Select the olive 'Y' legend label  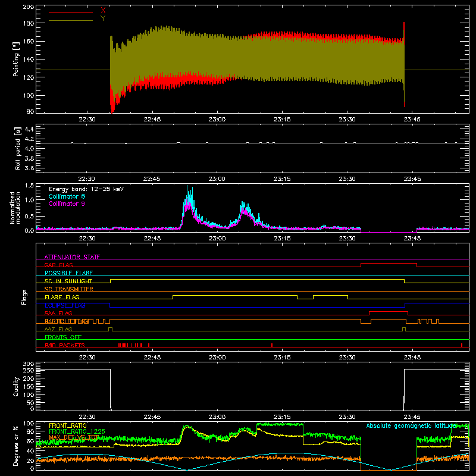point(103,18)
